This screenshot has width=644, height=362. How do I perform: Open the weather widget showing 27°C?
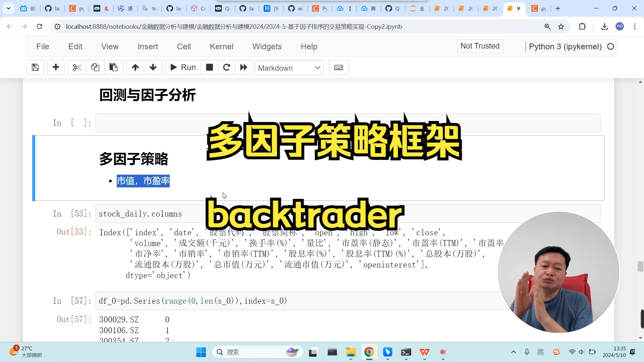pos(25,352)
